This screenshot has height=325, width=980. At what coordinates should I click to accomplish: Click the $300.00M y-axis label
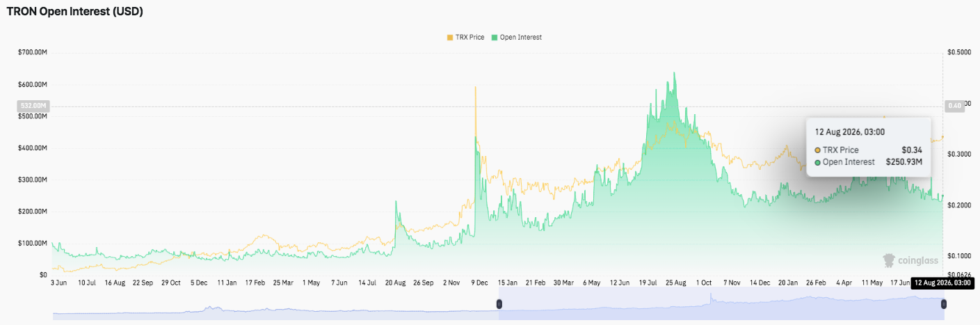point(32,180)
